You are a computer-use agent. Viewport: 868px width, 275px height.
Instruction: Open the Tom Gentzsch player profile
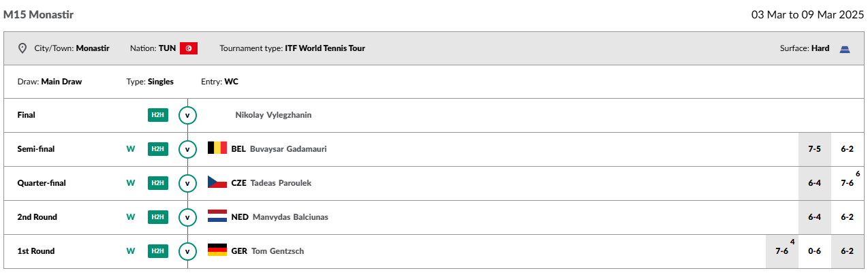pos(277,251)
